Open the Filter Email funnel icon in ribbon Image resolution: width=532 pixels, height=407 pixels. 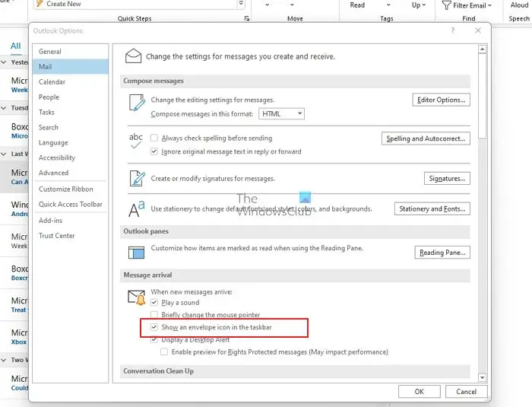click(x=447, y=5)
